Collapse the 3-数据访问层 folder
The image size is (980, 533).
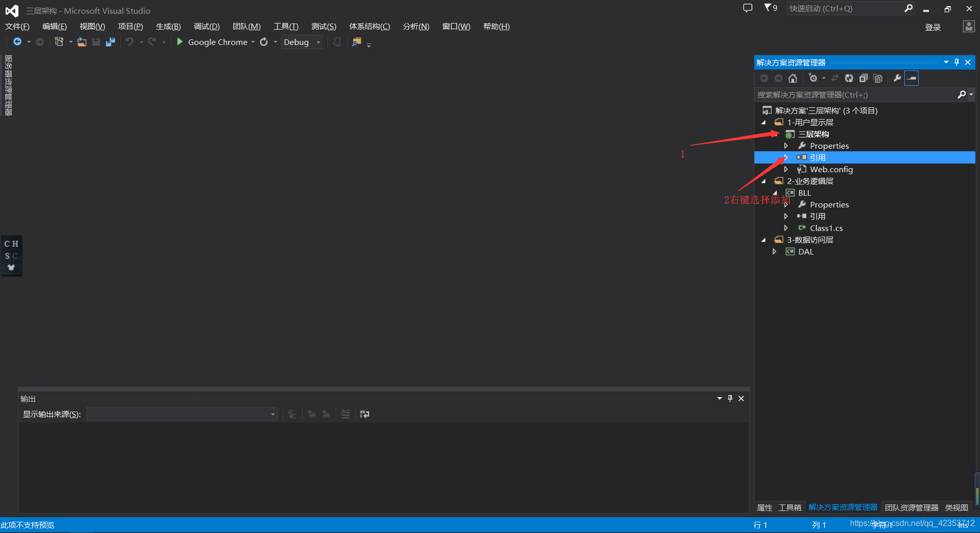[x=764, y=240]
